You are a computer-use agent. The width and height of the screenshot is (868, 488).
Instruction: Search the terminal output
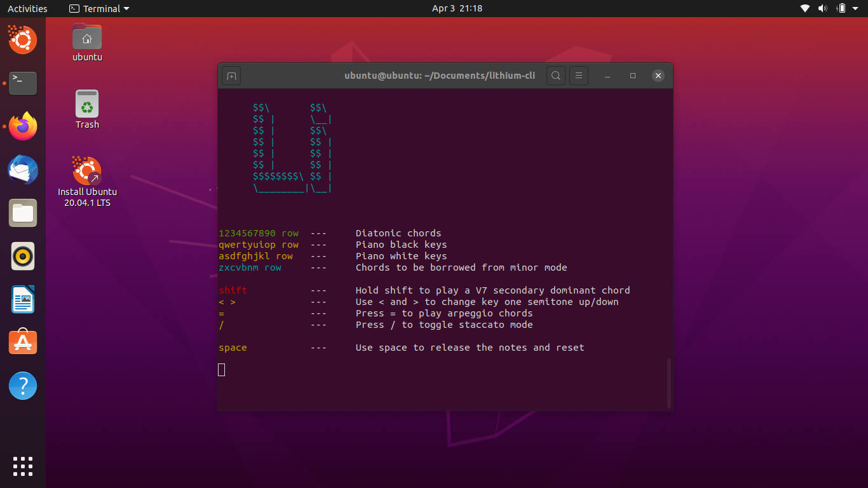tap(555, 76)
